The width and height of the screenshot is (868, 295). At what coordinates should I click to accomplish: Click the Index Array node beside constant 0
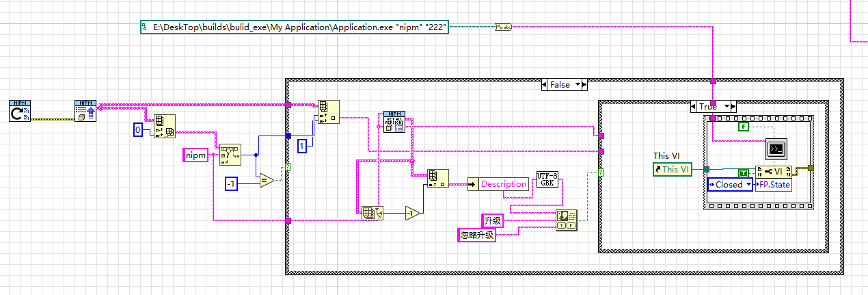coord(163,127)
